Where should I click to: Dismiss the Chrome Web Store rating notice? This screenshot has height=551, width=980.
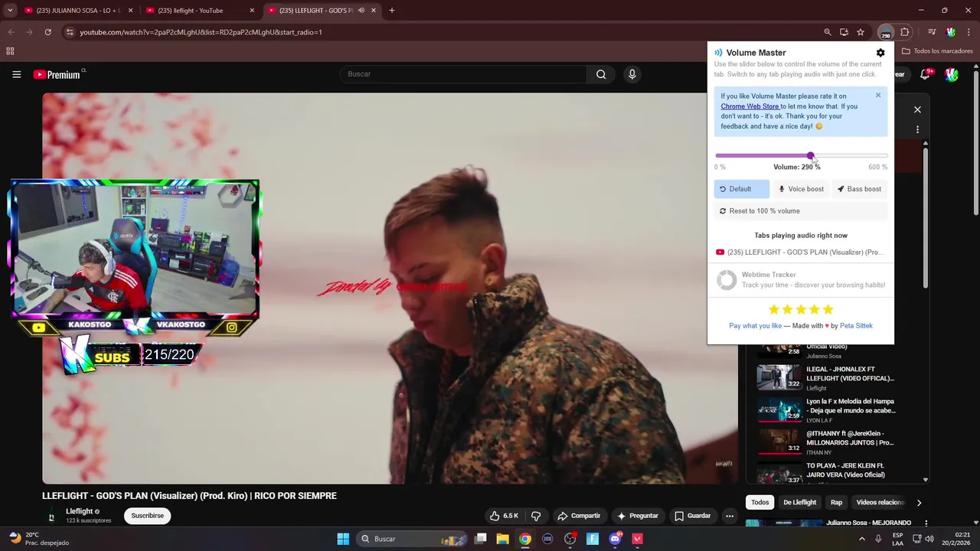[x=878, y=95]
